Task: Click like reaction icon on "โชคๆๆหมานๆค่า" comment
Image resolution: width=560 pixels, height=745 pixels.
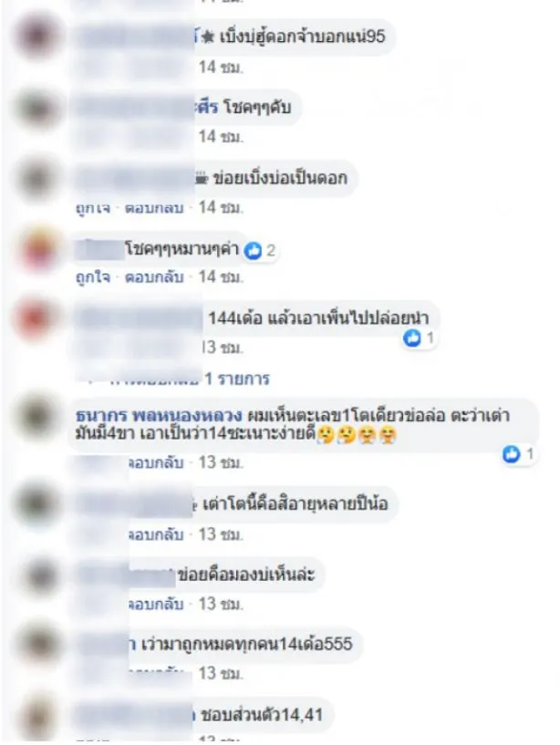Action: (253, 251)
